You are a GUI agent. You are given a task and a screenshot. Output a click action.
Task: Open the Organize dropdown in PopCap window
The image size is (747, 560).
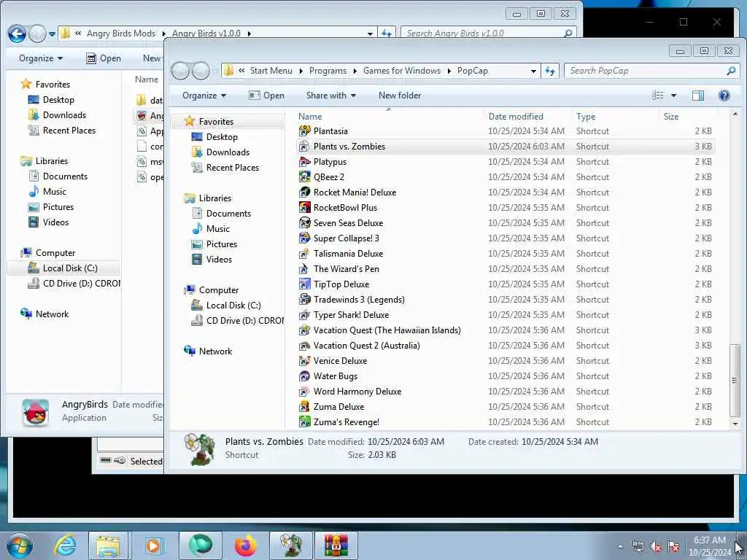coord(204,96)
